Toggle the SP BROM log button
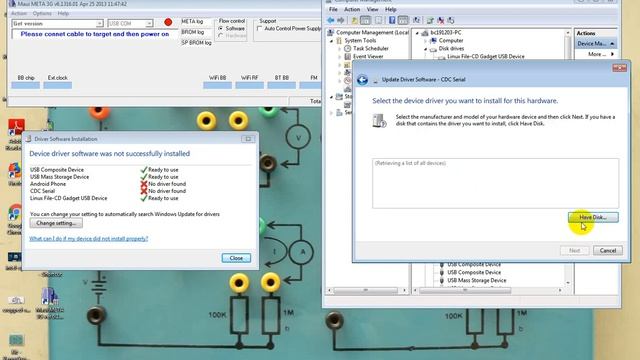Image resolution: width=640 pixels, height=360 pixels. (x=196, y=42)
